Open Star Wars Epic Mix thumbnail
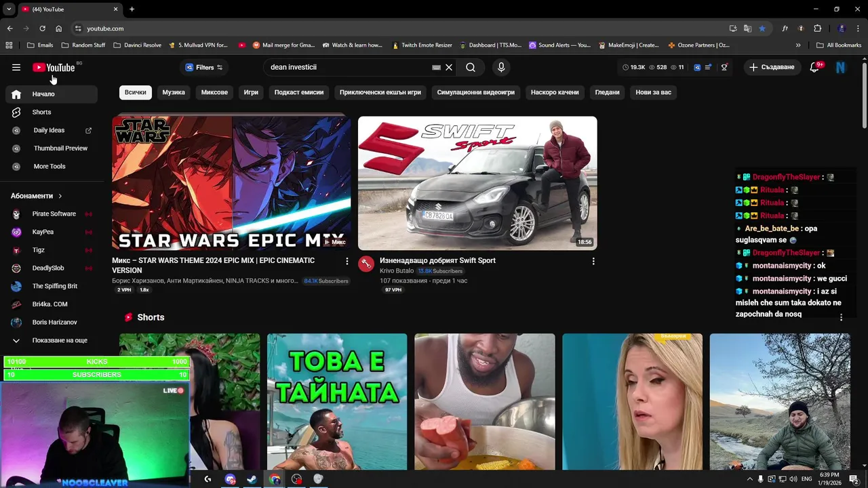 coord(231,183)
